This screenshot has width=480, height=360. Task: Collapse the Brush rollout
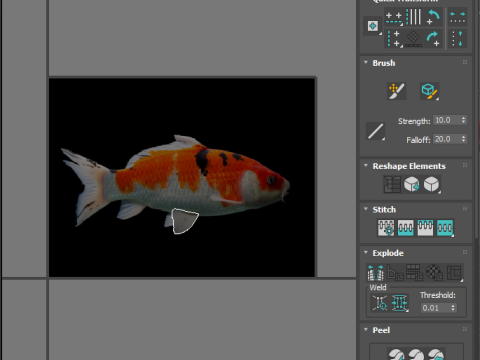tap(366, 63)
